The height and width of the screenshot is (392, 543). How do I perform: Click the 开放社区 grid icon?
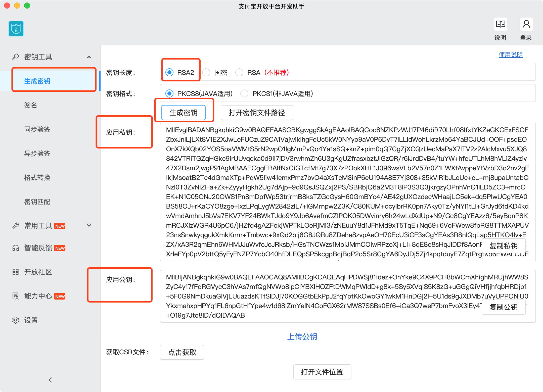[x=16, y=272]
